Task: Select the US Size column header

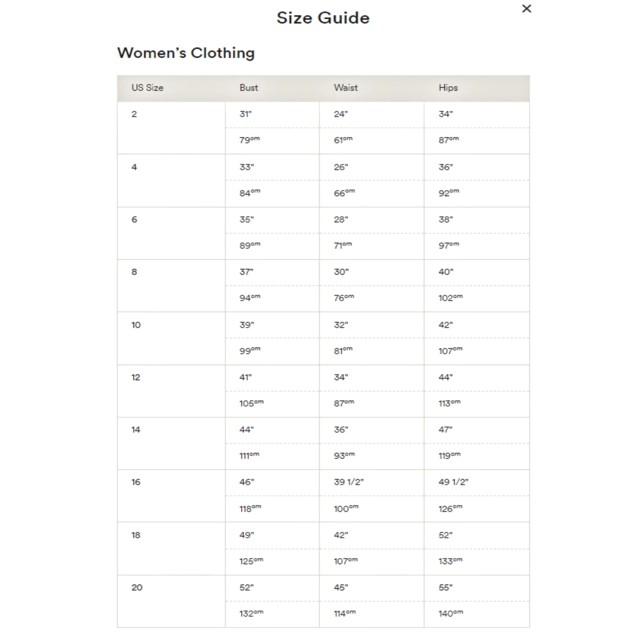Action: [147, 88]
